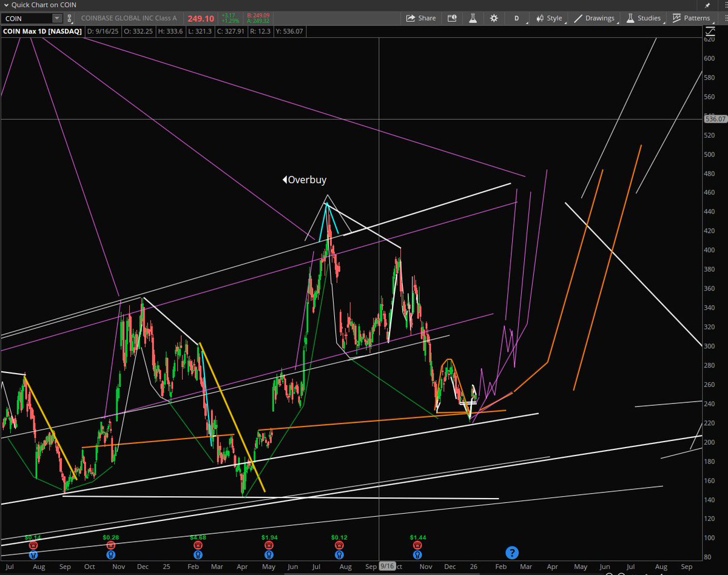Click the 9/16 date marker on time axis
Image resolution: width=728 pixels, height=575 pixels.
point(386,565)
